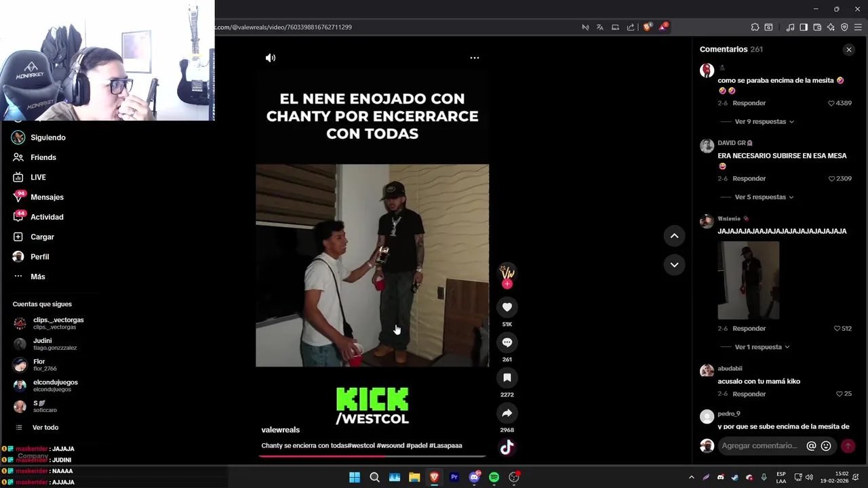
Task: Reply to DAVID GR's comment
Action: click(x=749, y=178)
